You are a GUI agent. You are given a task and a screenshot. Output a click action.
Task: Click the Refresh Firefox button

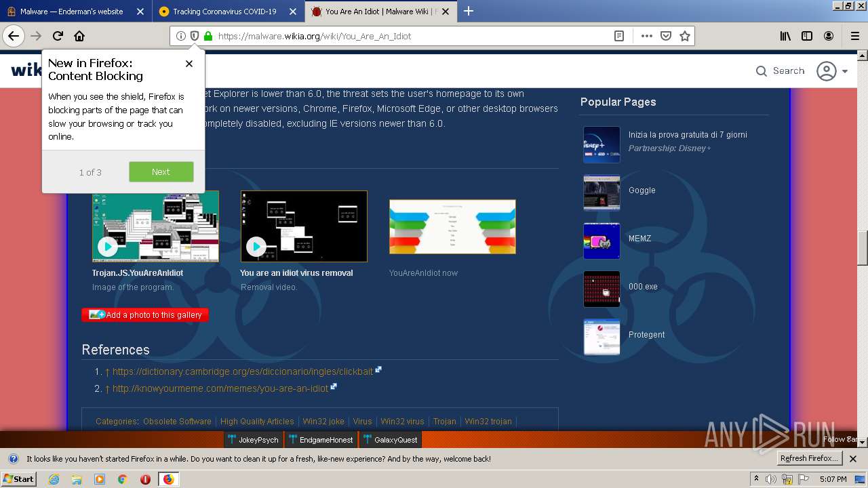pos(810,458)
